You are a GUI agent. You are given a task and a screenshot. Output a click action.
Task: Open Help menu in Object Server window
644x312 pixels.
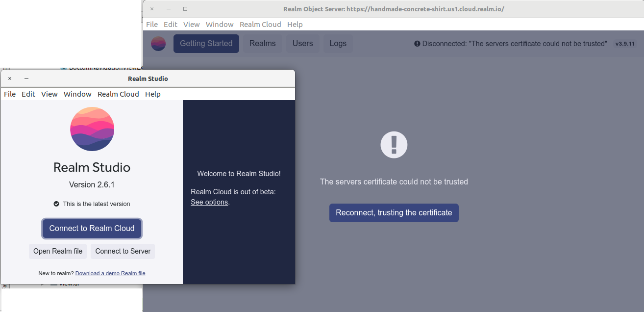295,25
